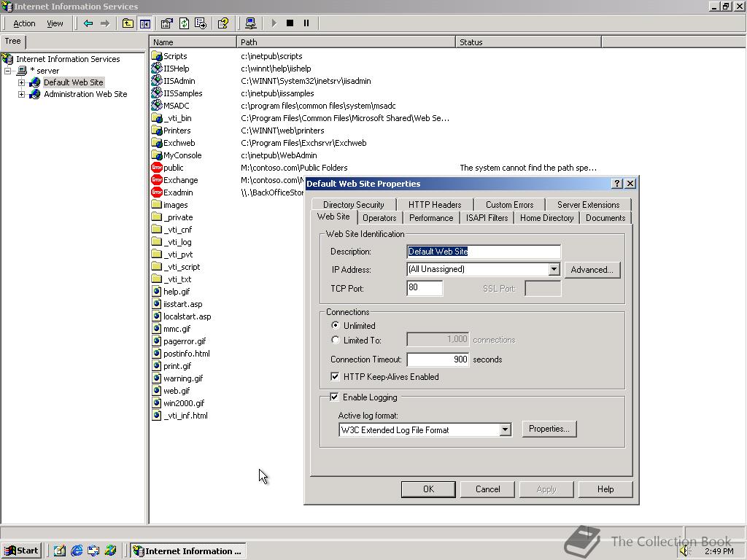
Task: Open the Action menu
Action: pyautogui.click(x=24, y=23)
